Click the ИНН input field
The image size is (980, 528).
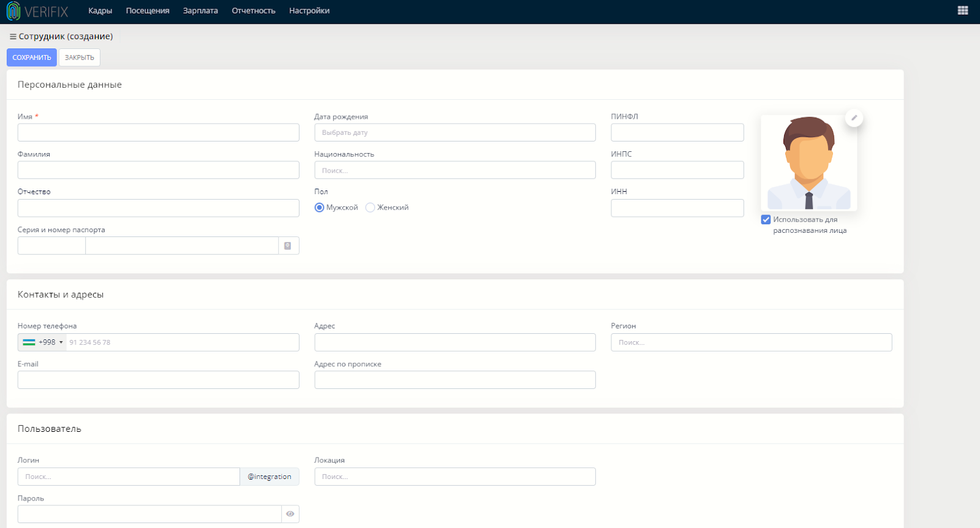[677, 208]
